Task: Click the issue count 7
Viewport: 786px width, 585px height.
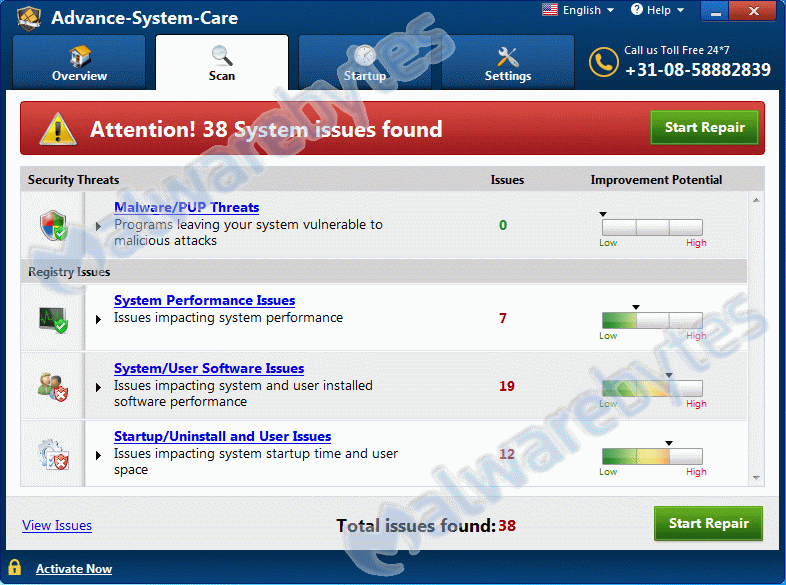Action: (x=503, y=318)
